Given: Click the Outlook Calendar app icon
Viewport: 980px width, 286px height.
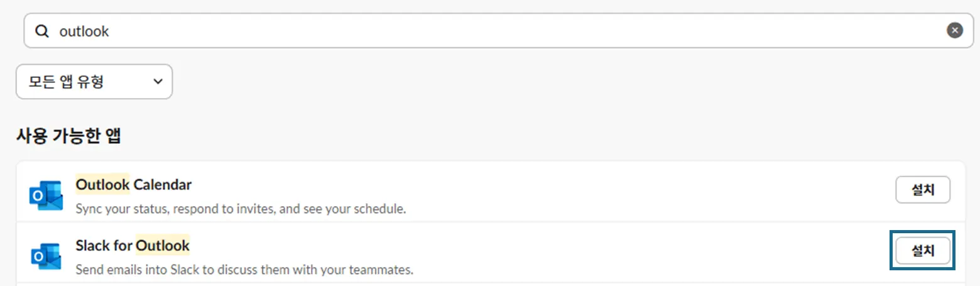Looking at the screenshot, I should (46, 195).
